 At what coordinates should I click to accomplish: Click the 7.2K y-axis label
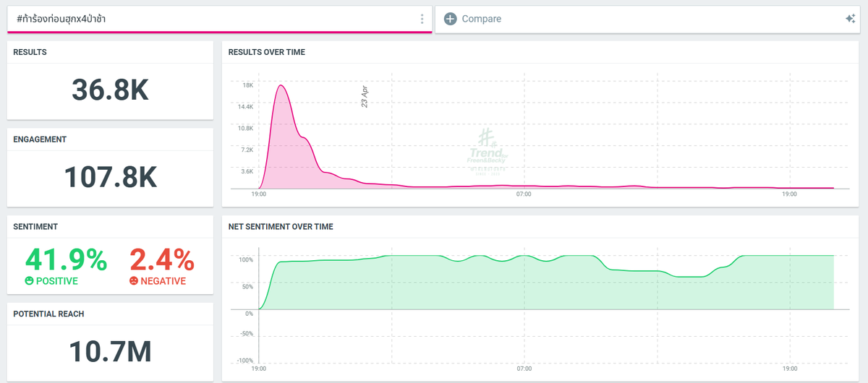(x=247, y=150)
